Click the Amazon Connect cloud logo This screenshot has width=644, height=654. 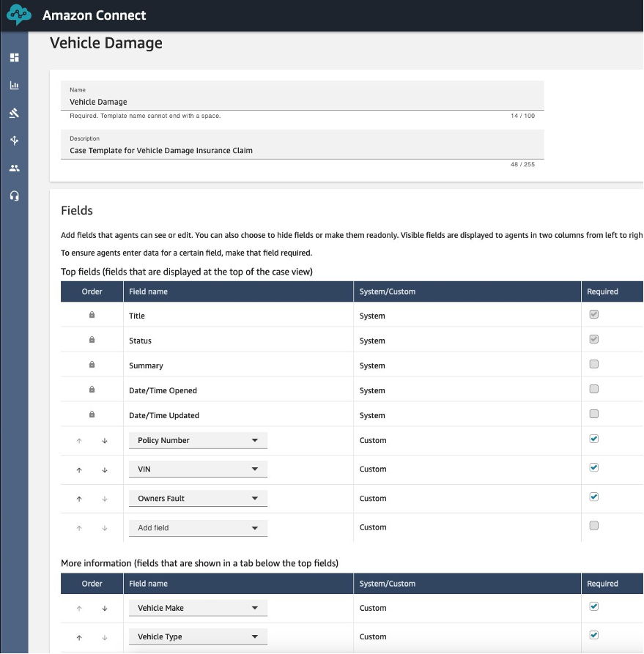[x=19, y=15]
